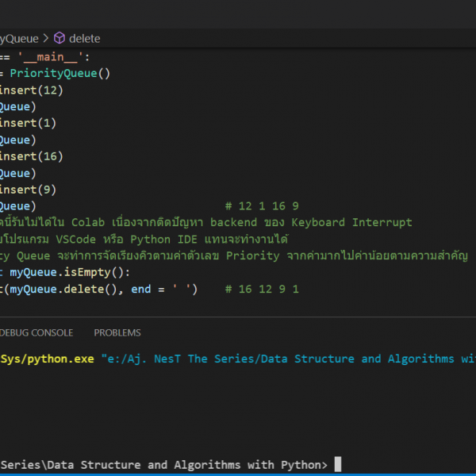Click the insert(9) line in editor
This screenshot has height=476, width=476.
pyautogui.click(x=29, y=190)
